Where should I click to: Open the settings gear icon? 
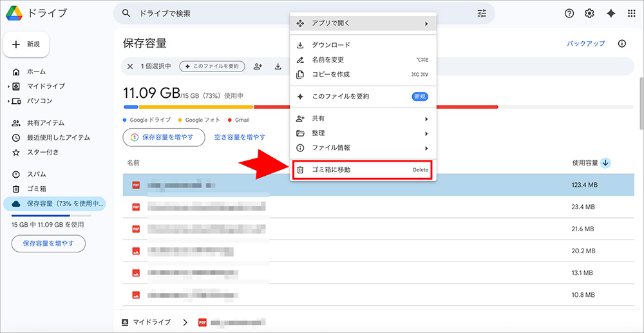coord(589,14)
